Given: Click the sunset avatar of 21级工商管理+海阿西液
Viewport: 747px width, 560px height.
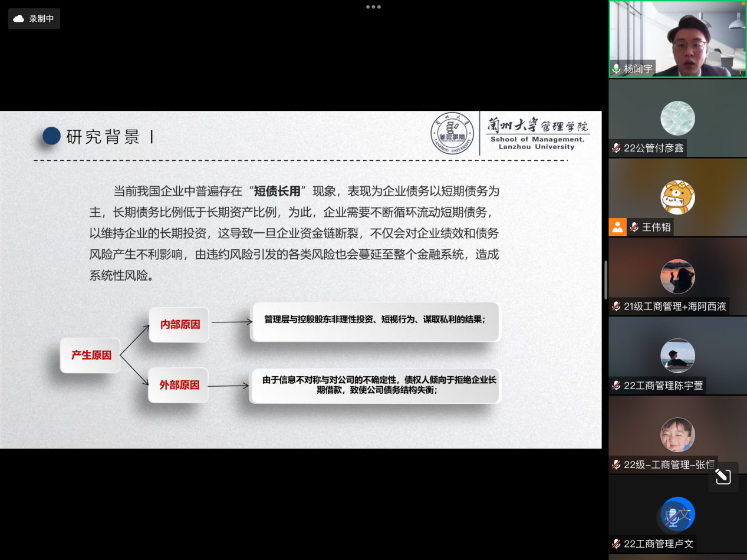Looking at the screenshot, I should (x=677, y=276).
